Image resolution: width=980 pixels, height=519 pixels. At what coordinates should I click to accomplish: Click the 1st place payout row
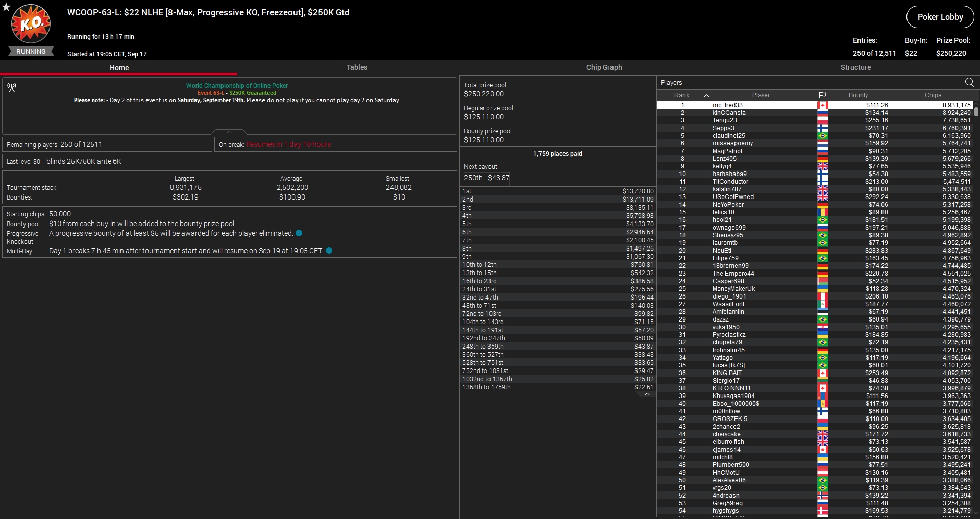(x=558, y=191)
